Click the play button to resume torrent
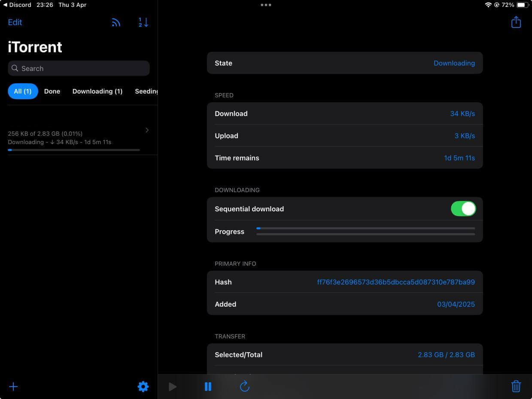The height and width of the screenshot is (399, 532). (173, 387)
